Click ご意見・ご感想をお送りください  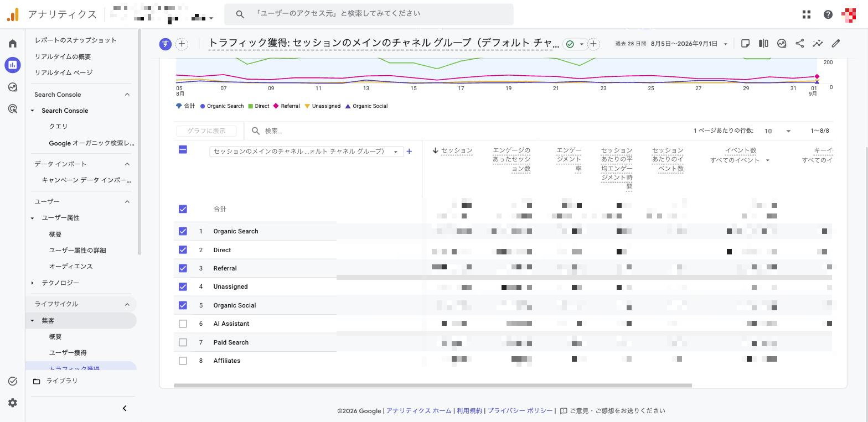(x=617, y=411)
